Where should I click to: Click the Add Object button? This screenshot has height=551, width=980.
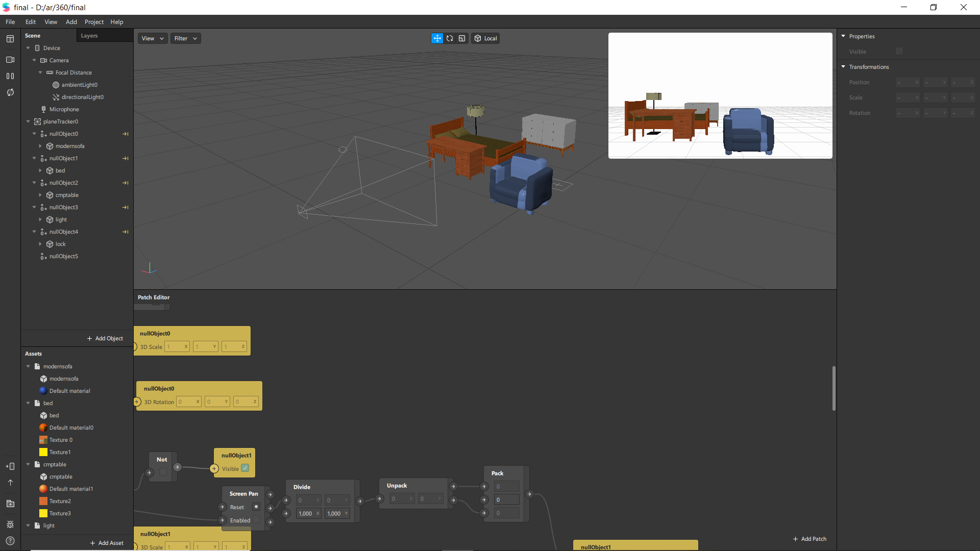(x=105, y=338)
